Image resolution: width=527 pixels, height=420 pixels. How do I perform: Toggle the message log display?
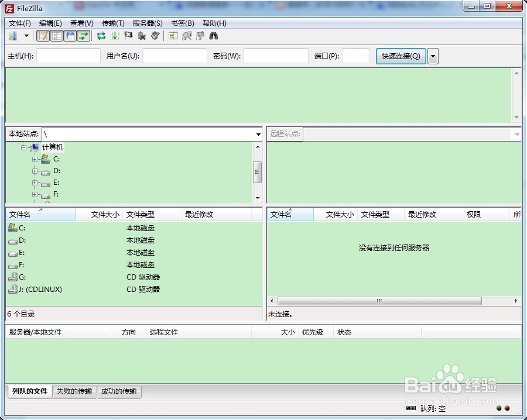[x=43, y=36]
